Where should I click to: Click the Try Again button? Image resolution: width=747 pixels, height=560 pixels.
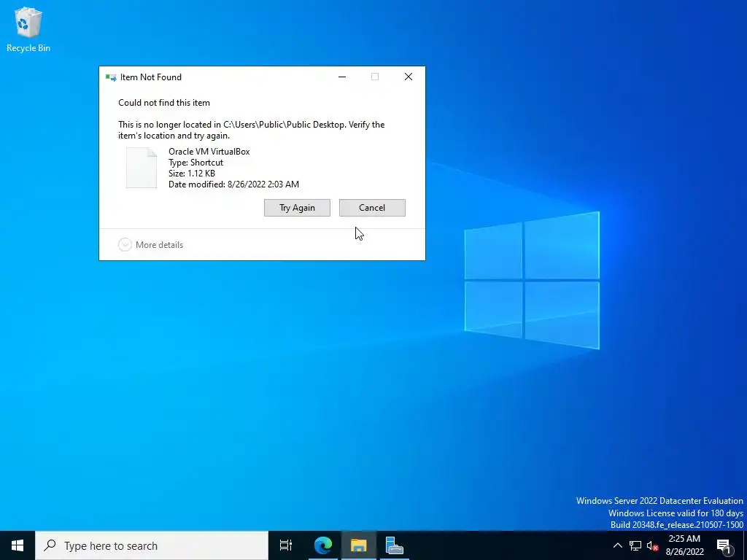click(297, 208)
